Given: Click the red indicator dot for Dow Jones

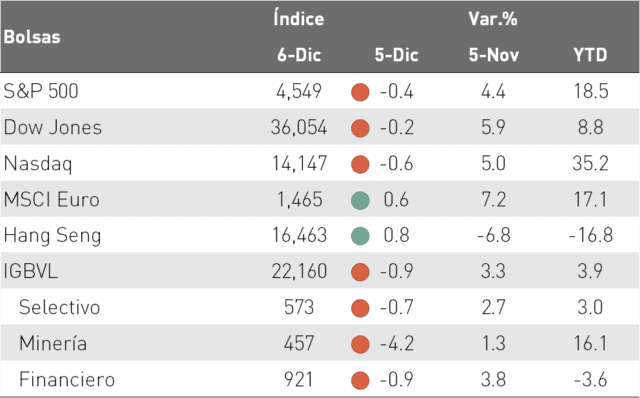Looking at the screenshot, I should point(360,128).
